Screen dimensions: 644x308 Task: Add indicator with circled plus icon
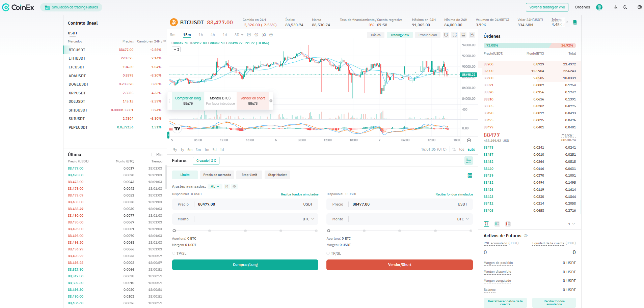pos(271,35)
